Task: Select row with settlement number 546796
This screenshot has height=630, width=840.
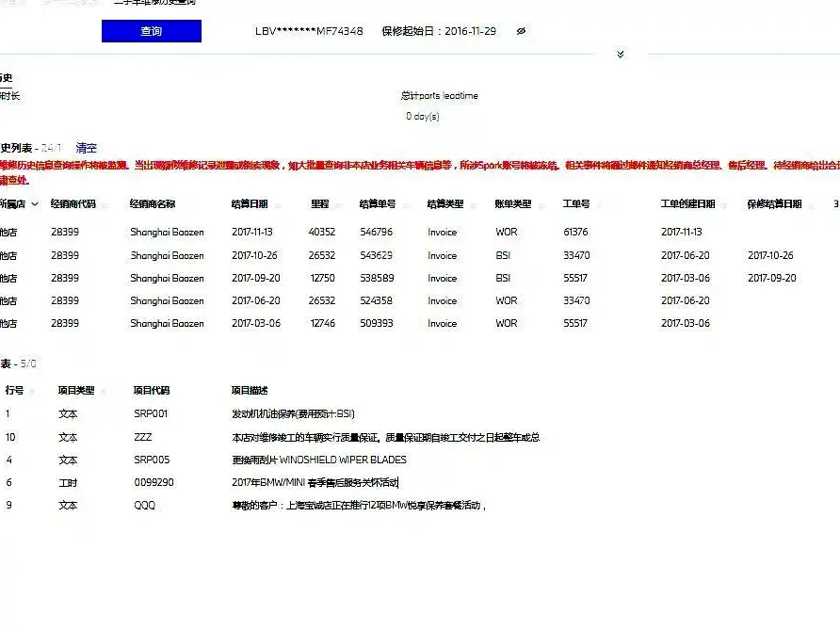Action: [x=420, y=232]
